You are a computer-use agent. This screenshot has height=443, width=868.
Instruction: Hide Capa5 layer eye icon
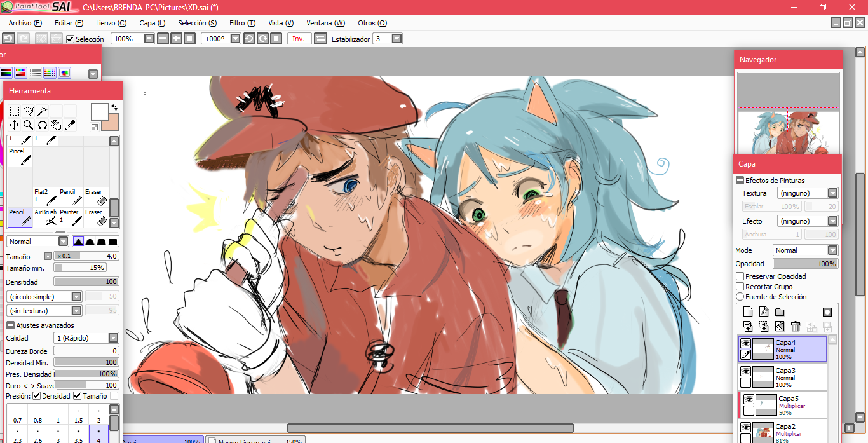(x=749, y=399)
